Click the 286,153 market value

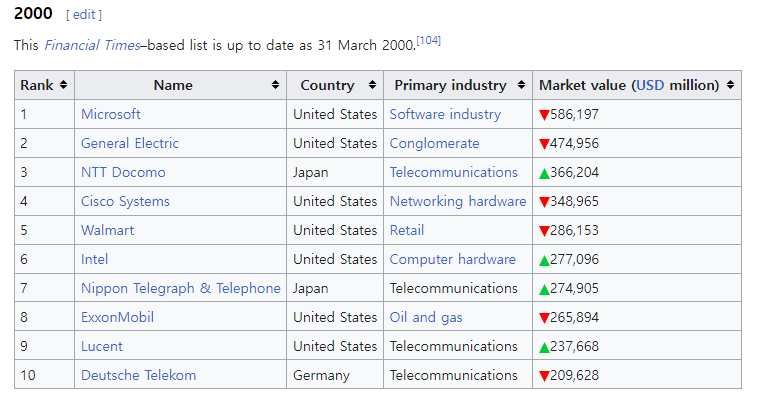tap(574, 230)
